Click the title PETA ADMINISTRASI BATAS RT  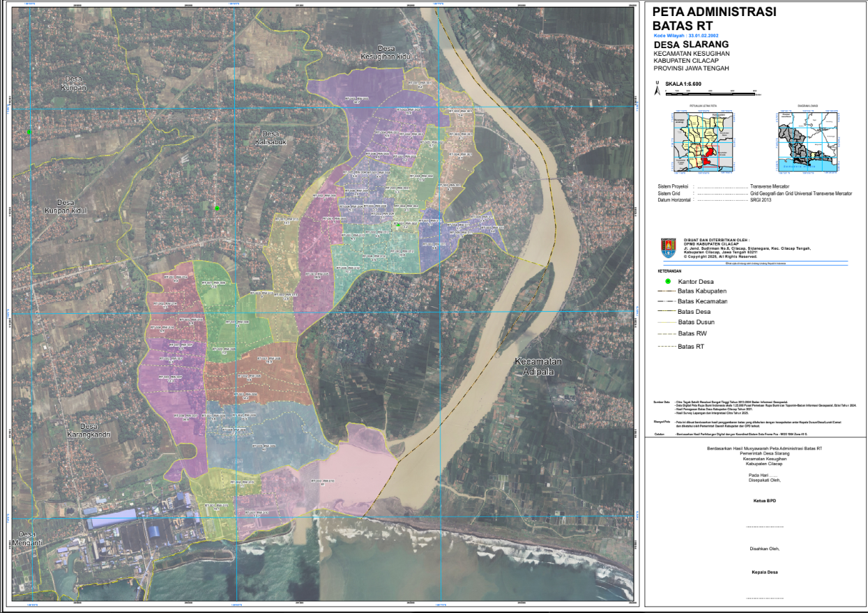point(713,19)
